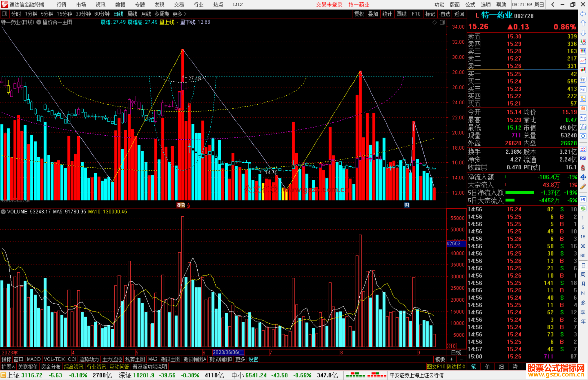
Task: Open the f(x) formula manager icon
Action: pos(583,127)
